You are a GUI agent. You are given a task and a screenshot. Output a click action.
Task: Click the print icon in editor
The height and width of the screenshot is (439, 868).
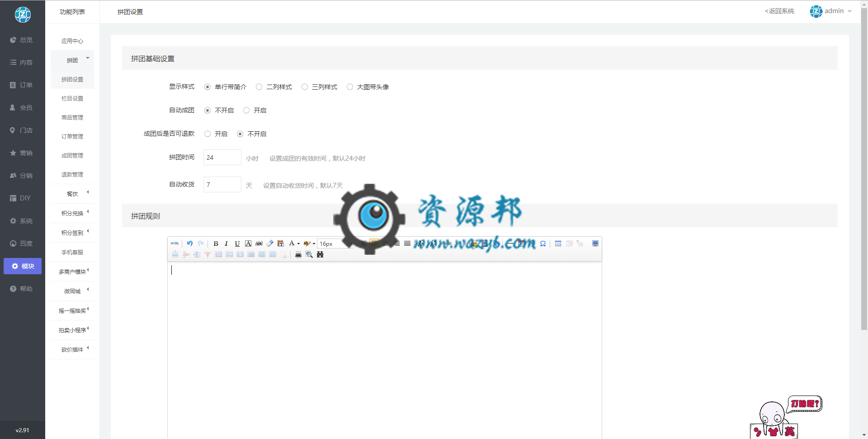coord(298,255)
